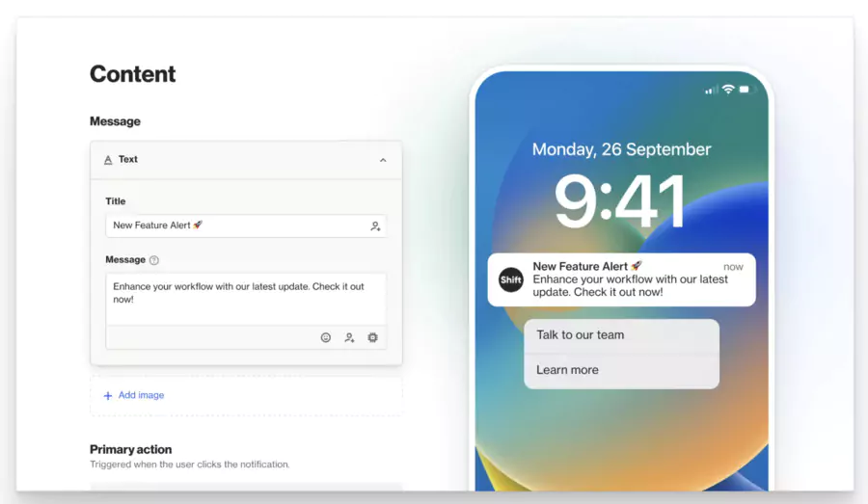868x504 pixels.
Task: Click the Add image link
Action: coord(141,395)
